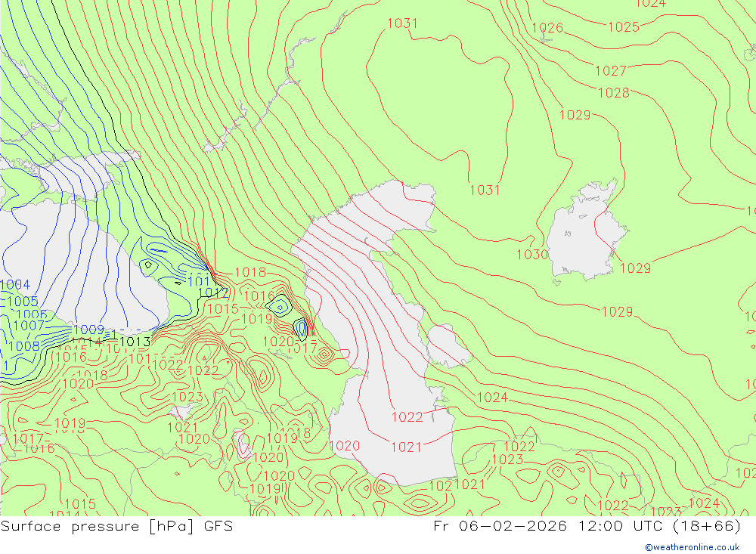Click the blue 1008 isobar label
Viewport: 756px width, 554px height.
coord(24,345)
